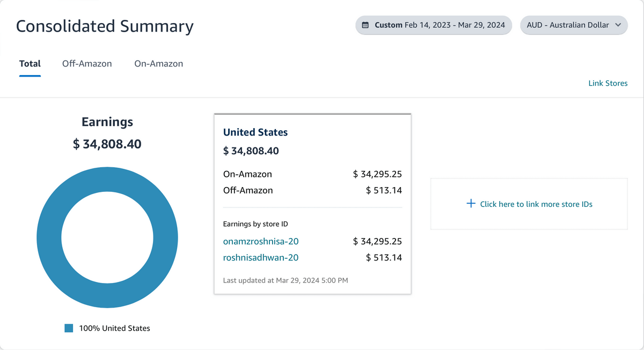644x350 pixels.
Task: Click the Link Stores link
Action: click(608, 83)
